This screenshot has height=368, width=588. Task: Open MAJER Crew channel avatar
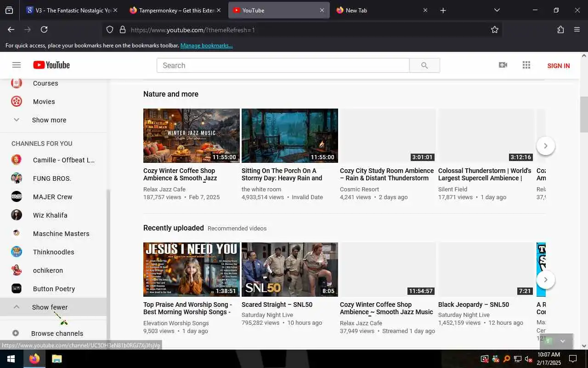click(x=17, y=197)
